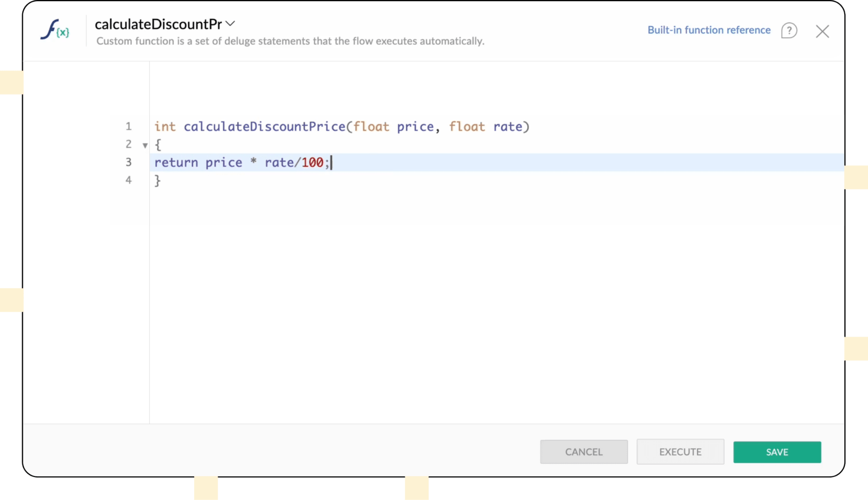Close the custom function editor dialog
Screen dimensions: 868x500
coord(822,31)
